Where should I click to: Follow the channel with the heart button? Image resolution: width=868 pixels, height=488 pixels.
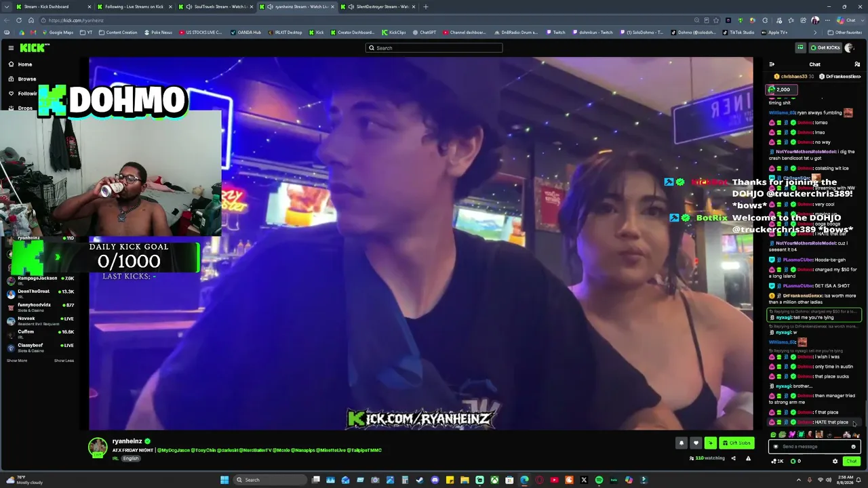696,443
